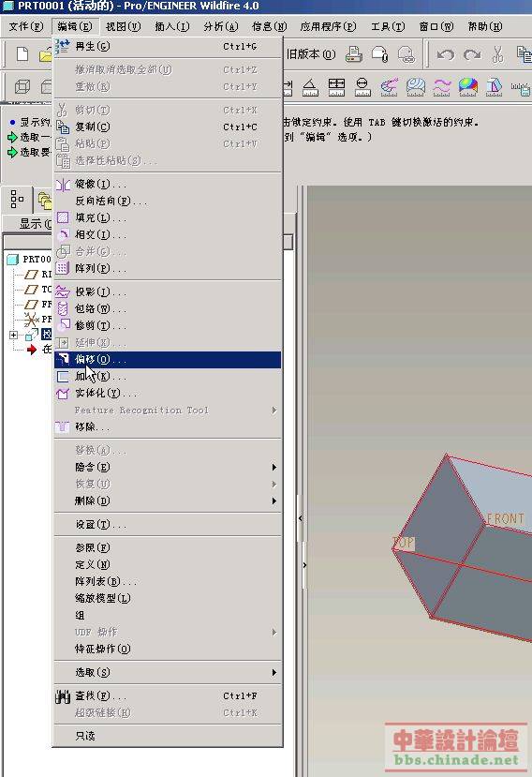Choose 偏移(O) offset in Edit menu
This screenshot has width=532, height=777.
[x=168, y=359]
